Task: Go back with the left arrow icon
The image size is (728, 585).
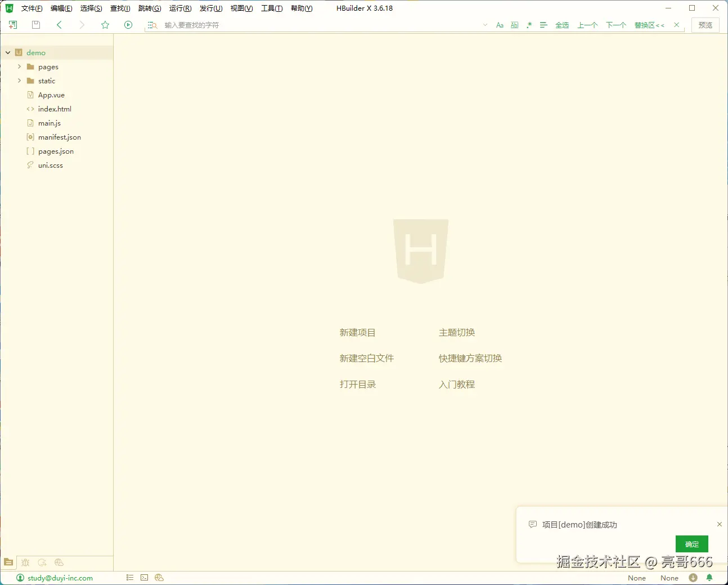Action: pyautogui.click(x=59, y=25)
